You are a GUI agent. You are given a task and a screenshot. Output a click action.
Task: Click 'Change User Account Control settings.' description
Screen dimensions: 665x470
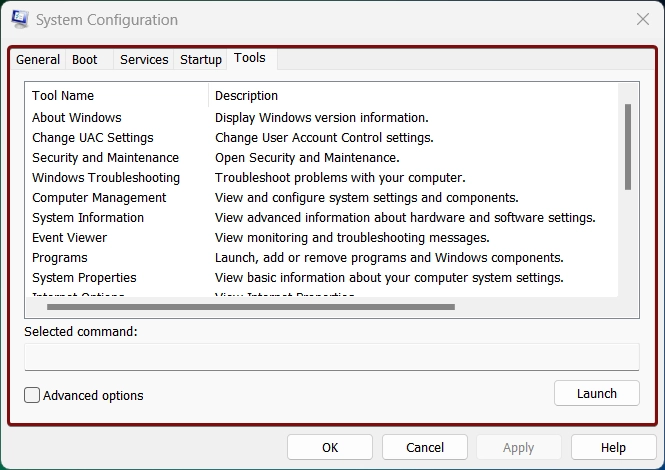tap(324, 137)
